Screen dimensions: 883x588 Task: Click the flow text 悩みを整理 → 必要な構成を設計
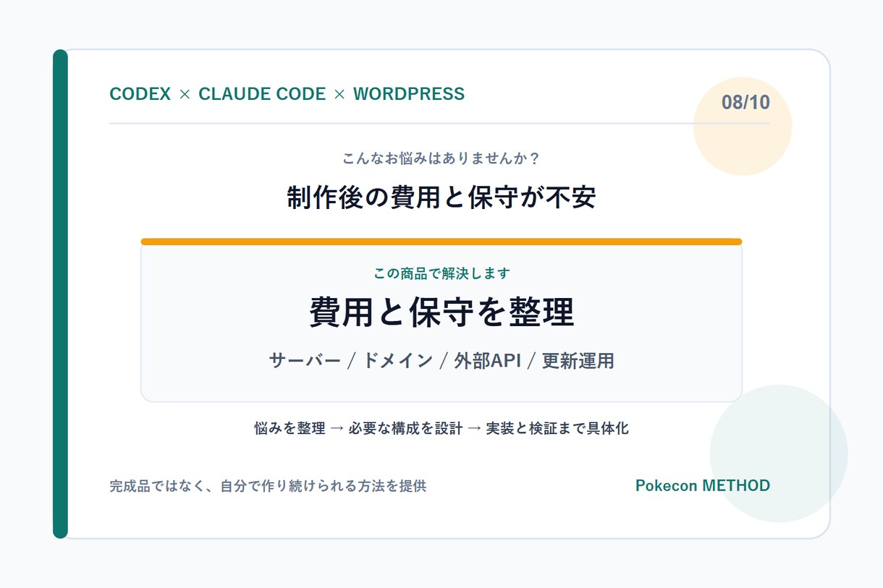click(x=358, y=428)
